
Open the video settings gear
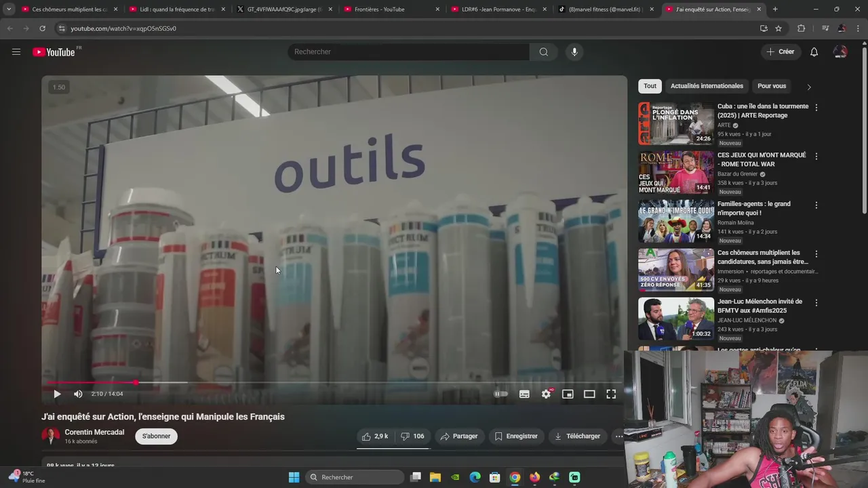[546, 394]
